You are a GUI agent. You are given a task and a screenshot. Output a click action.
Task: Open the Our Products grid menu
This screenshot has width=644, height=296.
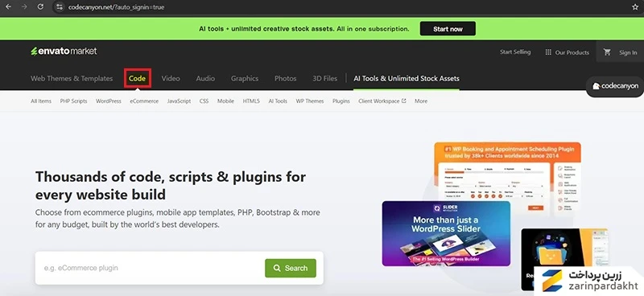tap(567, 52)
